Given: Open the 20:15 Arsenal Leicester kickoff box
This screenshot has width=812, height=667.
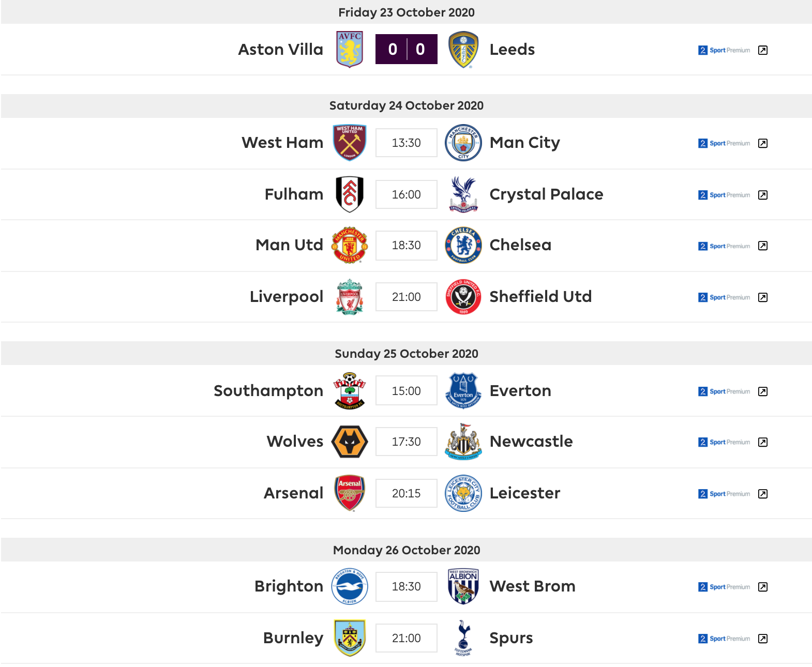Looking at the screenshot, I should [407, 493].
